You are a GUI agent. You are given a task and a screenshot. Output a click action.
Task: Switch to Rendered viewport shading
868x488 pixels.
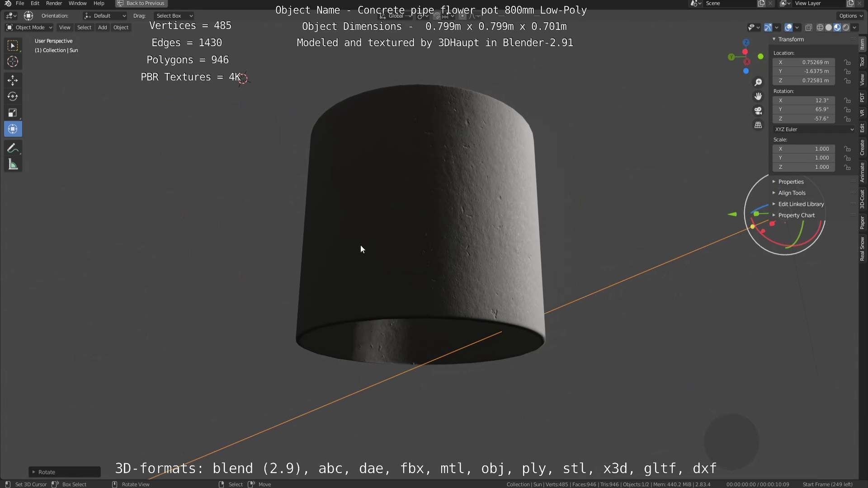846,28
